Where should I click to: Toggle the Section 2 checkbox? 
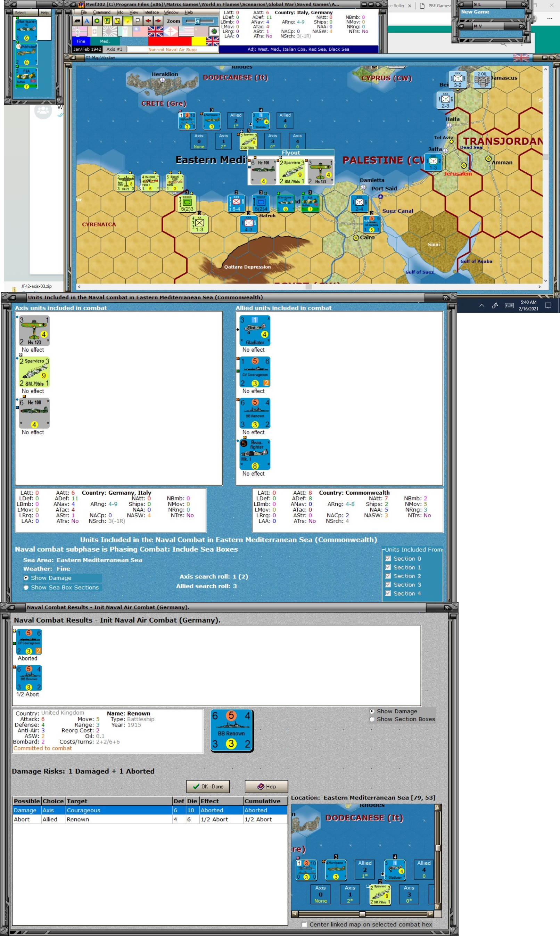click(388, 576)
